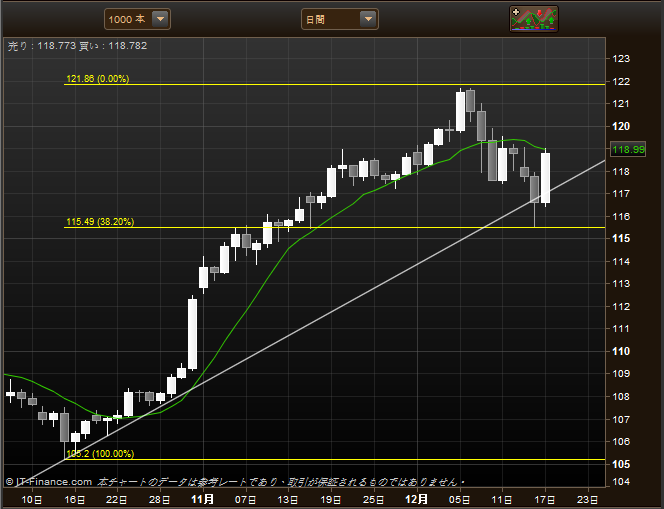Click the 120 price axis label
The image size is (664, 509).
tap(621, 126)
